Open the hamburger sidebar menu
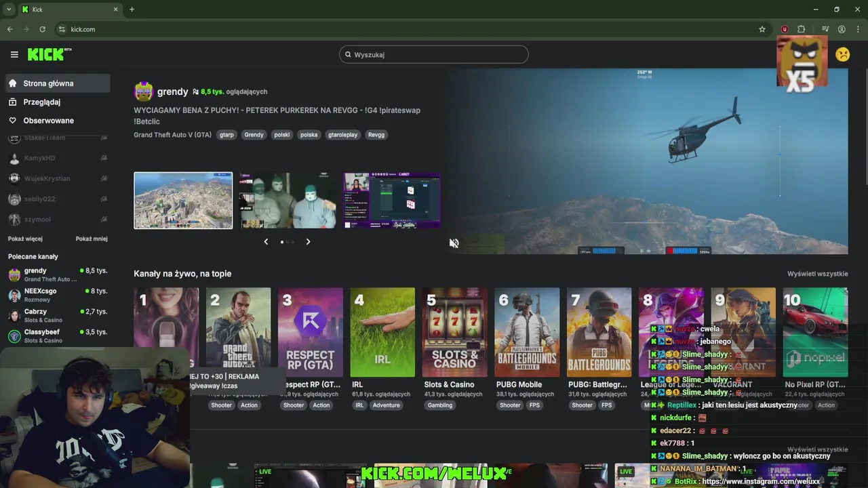The height and width of the screenshot is (488, 868). pos(14,54)
